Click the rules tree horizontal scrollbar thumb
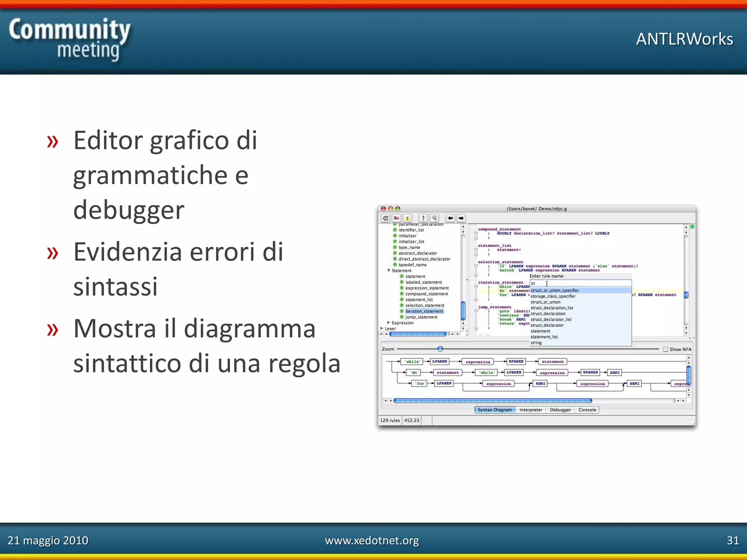Viewport: 747px width, 560px height. pos(418,334)
